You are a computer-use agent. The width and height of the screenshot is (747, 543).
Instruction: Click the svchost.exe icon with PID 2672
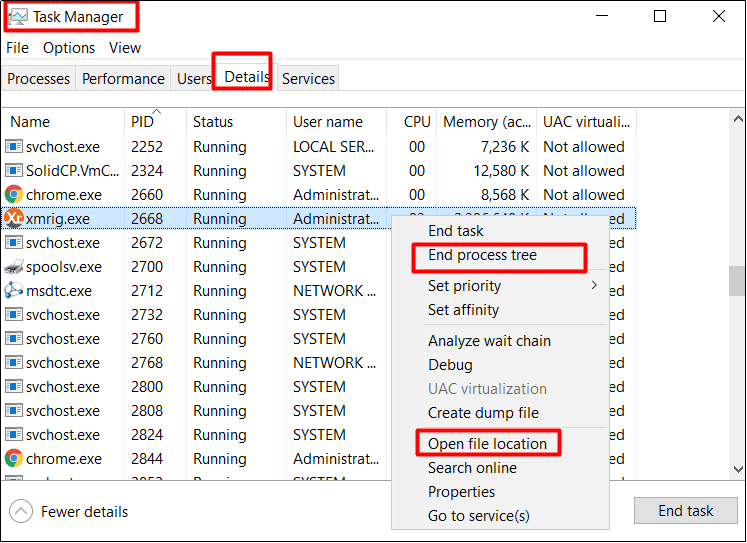(x=14, y=242)
